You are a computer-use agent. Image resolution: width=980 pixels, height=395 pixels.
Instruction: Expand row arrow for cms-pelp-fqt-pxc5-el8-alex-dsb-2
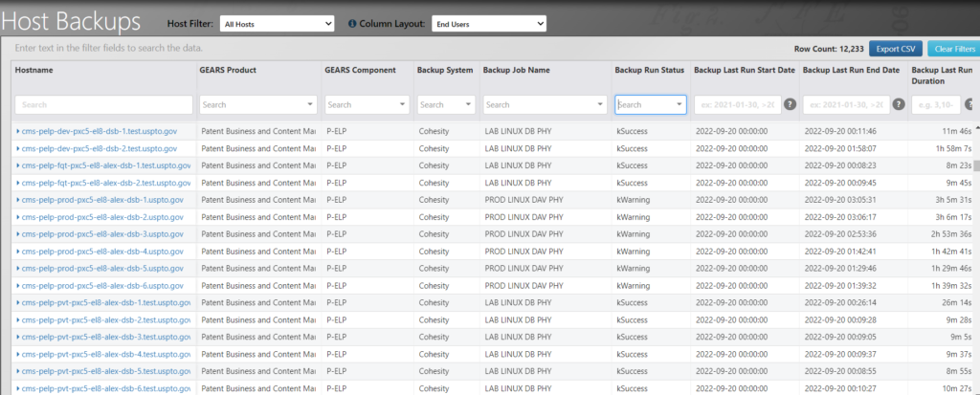(18, 183)
